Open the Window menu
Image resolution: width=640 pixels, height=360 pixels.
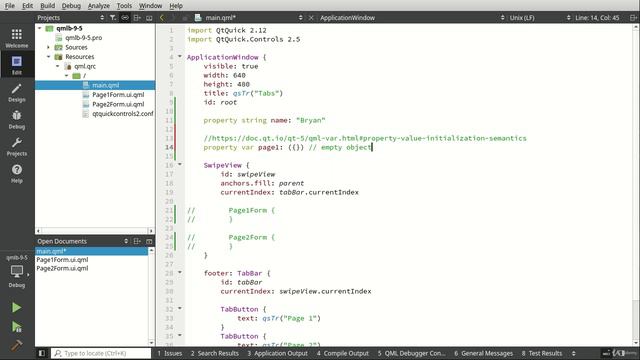[150, 6]
